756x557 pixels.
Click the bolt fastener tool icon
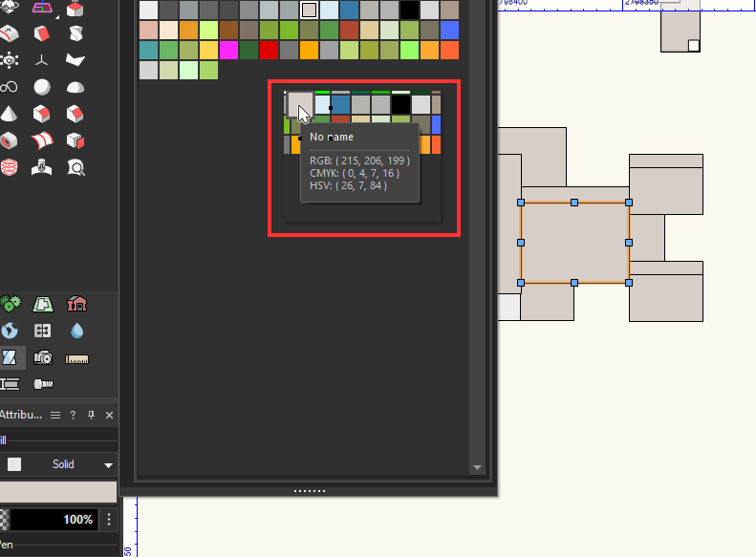coord(42,384)
